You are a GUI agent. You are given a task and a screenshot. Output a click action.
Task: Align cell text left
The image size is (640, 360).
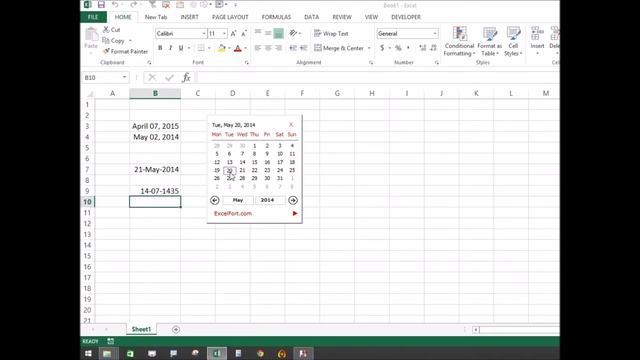click(258, 48)
